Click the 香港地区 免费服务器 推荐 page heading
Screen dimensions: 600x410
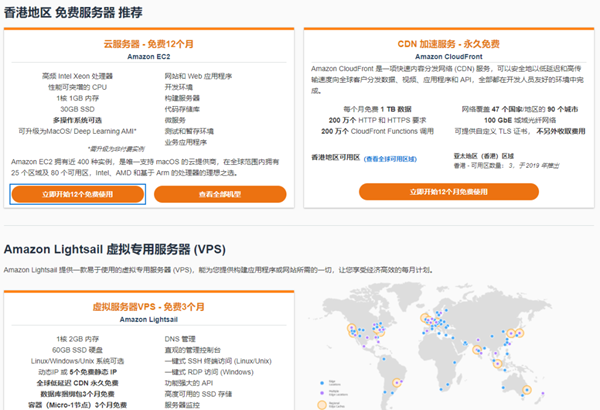(73, 13)
